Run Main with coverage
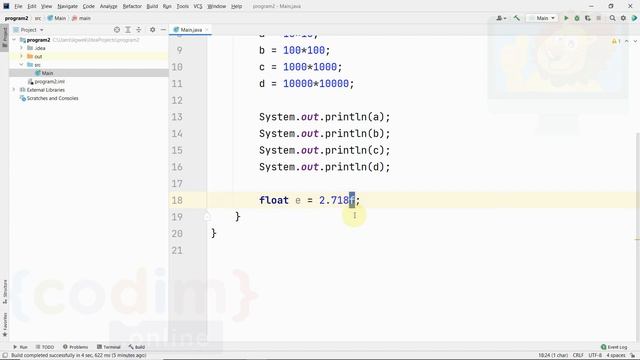Screen dimensions: 640x360 [x=588, y=18]
